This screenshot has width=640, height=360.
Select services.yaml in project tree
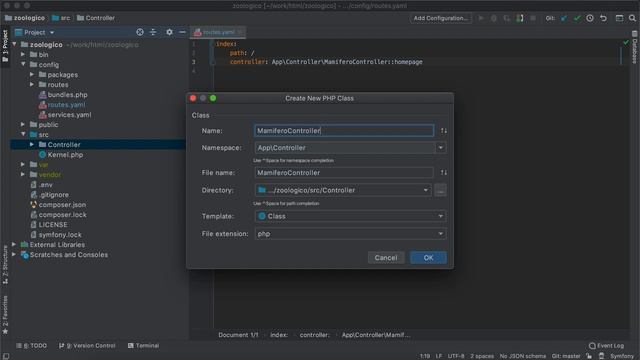coord(65,115)
